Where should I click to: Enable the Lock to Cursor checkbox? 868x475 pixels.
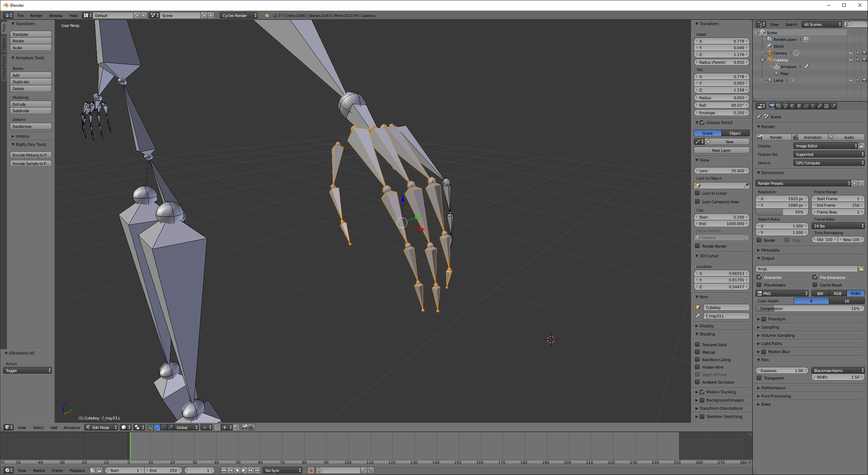(x=698, y=193)
